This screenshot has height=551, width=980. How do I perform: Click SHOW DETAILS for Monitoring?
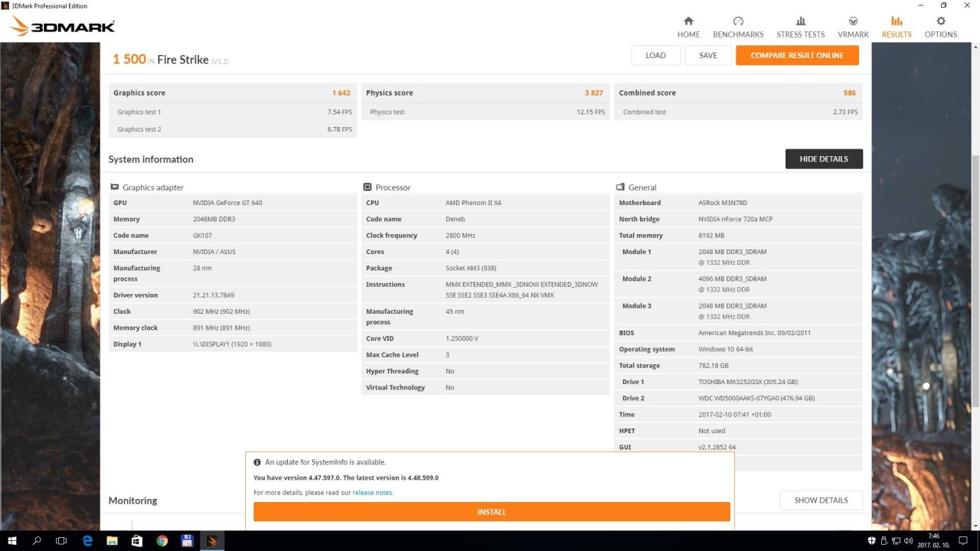coord(821,500)
